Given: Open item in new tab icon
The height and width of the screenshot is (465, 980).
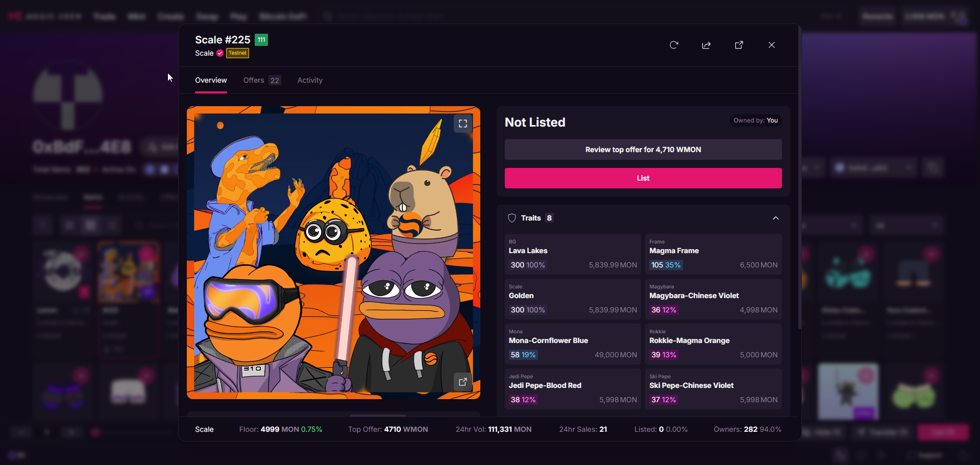Looking at the screenshot, I should [739, 45].
